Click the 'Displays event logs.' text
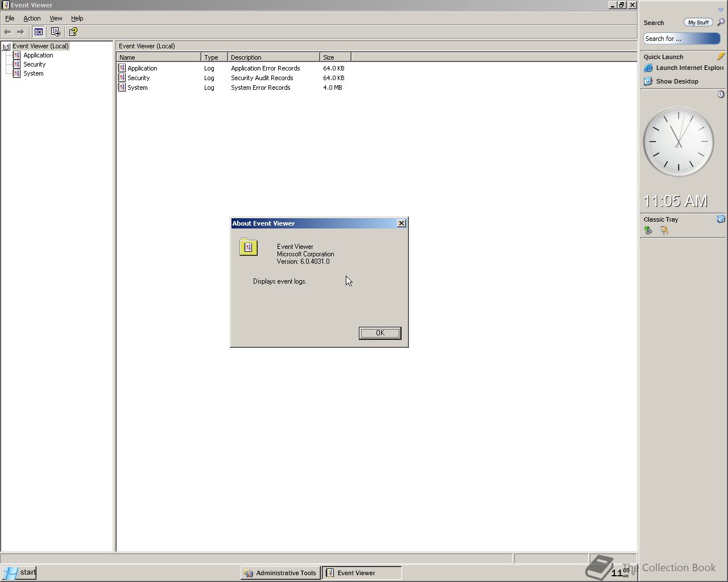Viewport: 728px width, 582px height. coord(279,281)
